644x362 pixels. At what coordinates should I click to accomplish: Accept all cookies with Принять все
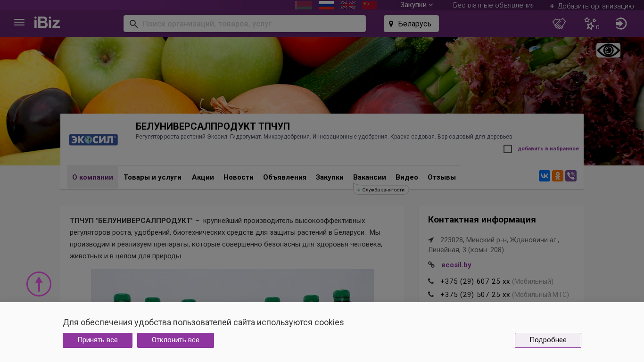(98, 340)
